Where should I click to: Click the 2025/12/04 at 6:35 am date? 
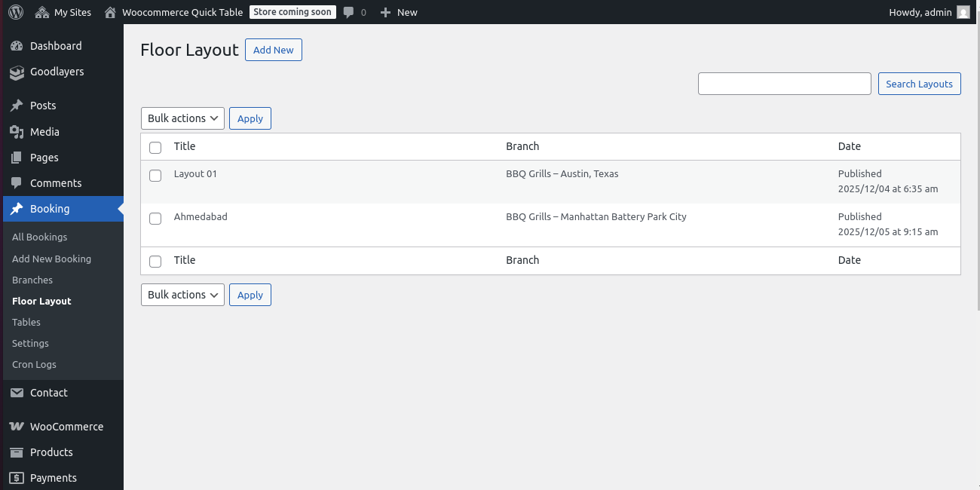pyautogui.click(x=888, y=188)
